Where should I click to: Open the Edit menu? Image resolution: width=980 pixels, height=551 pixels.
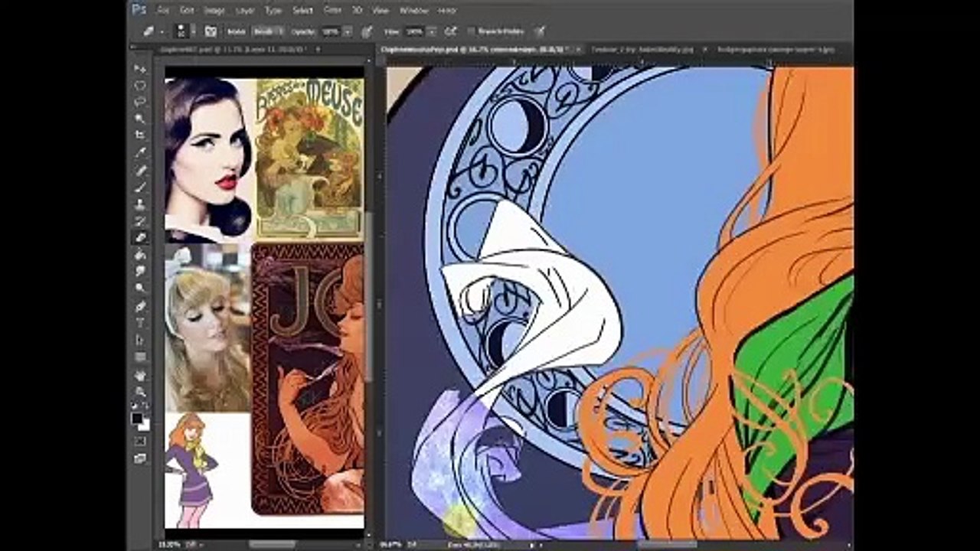[186, 11]
